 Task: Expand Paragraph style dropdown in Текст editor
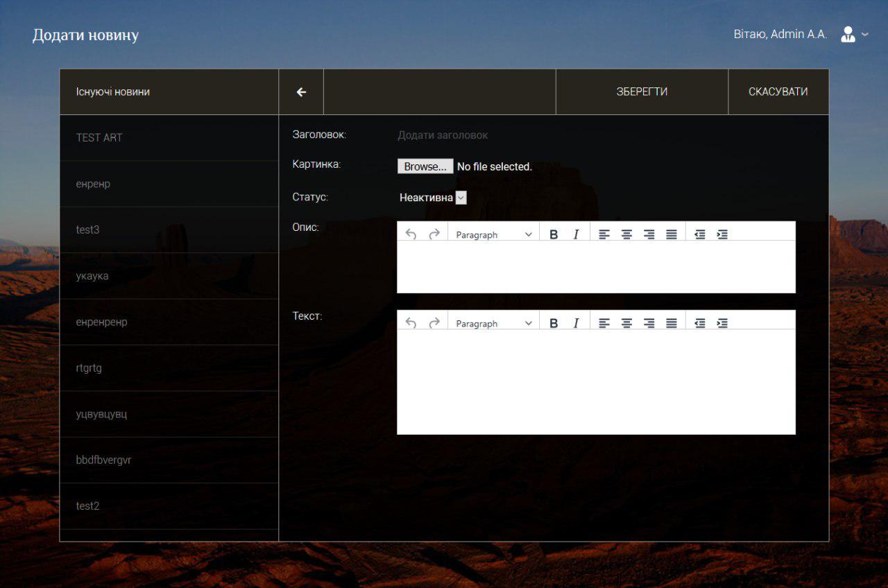tap(493, 323)
